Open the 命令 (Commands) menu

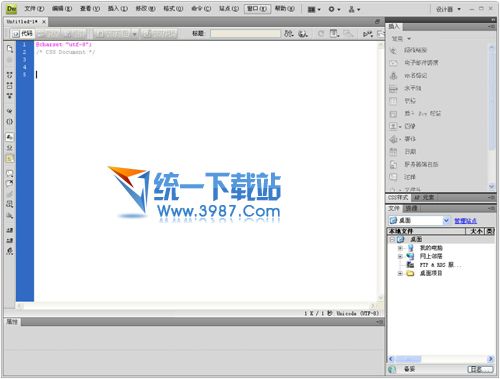coord(201,9)
